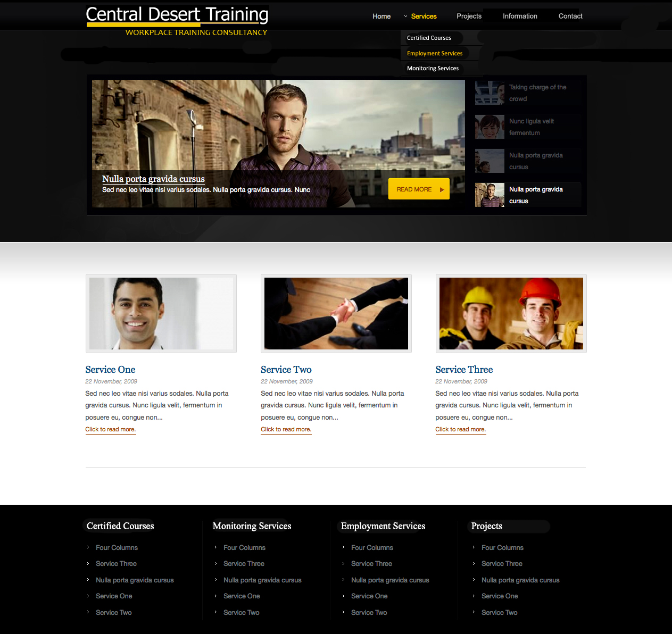
Task: Open Nulla porta gravida cursus under footer Projects
Action: coord(520,580)
